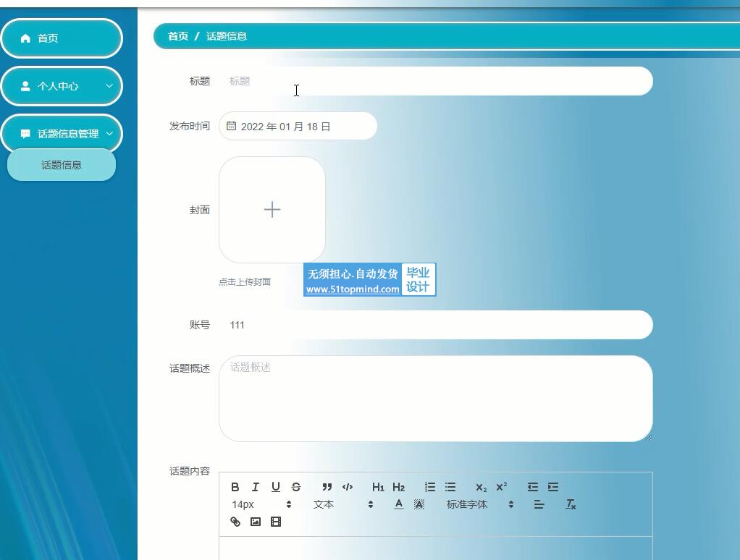Toggle underline formatting in editor
This screenshot has width=740, height=560.
pyautogui.click(x=276, y=487)
